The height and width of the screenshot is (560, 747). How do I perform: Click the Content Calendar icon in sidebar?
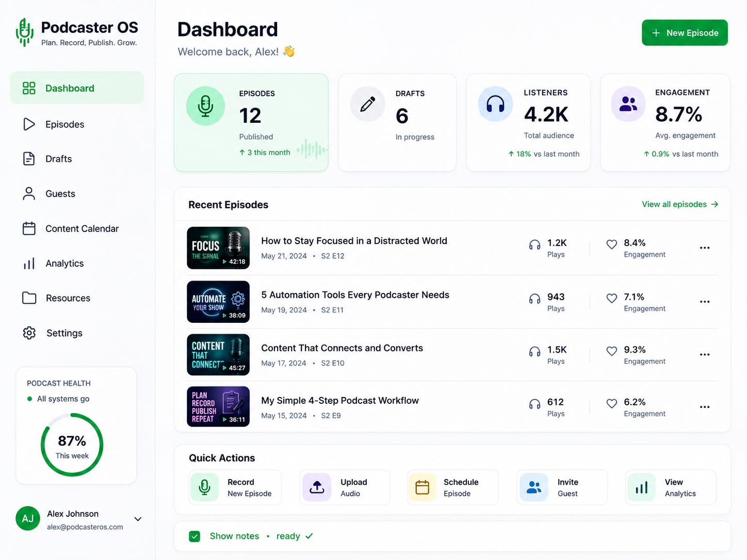pos(29,228)
